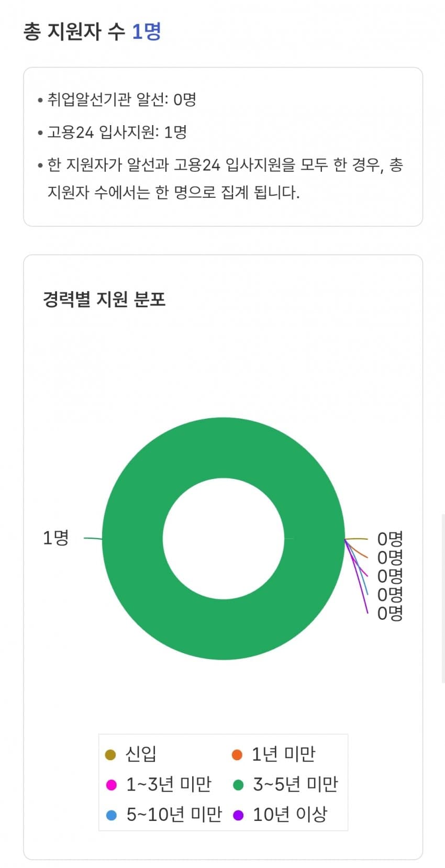Click the topmost 0명 chart label
445x868 pixels.
390,539
